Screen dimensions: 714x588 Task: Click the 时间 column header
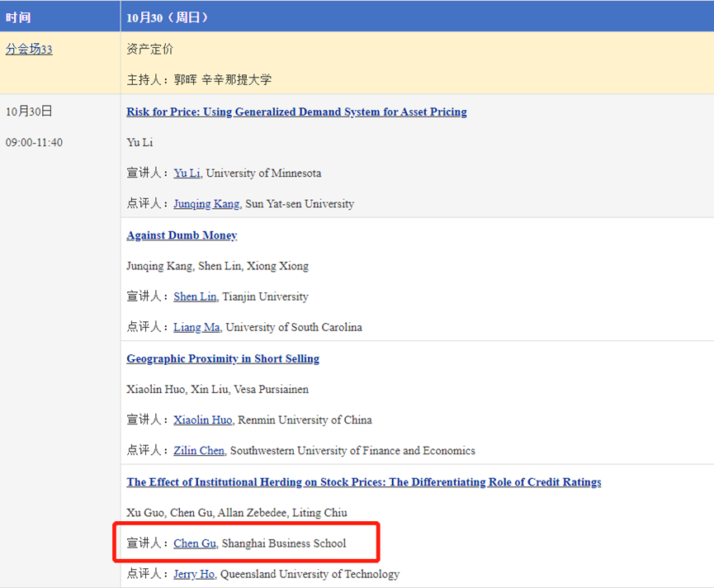tap(18, 17)
